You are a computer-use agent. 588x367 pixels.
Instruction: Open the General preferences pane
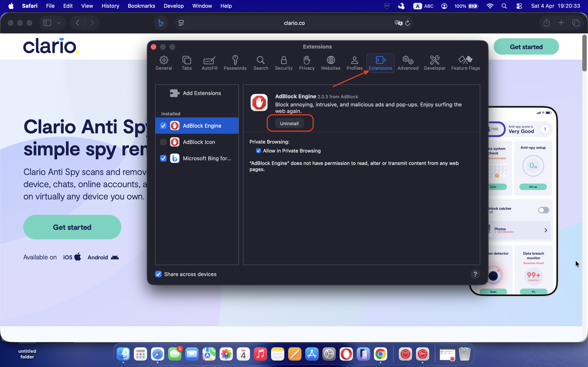click(164, 63)
